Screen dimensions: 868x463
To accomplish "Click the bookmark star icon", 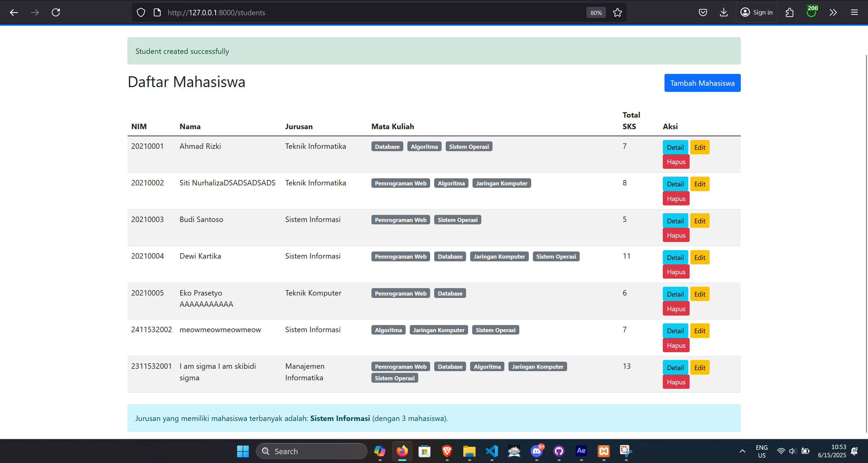I will tap(617, 13).
